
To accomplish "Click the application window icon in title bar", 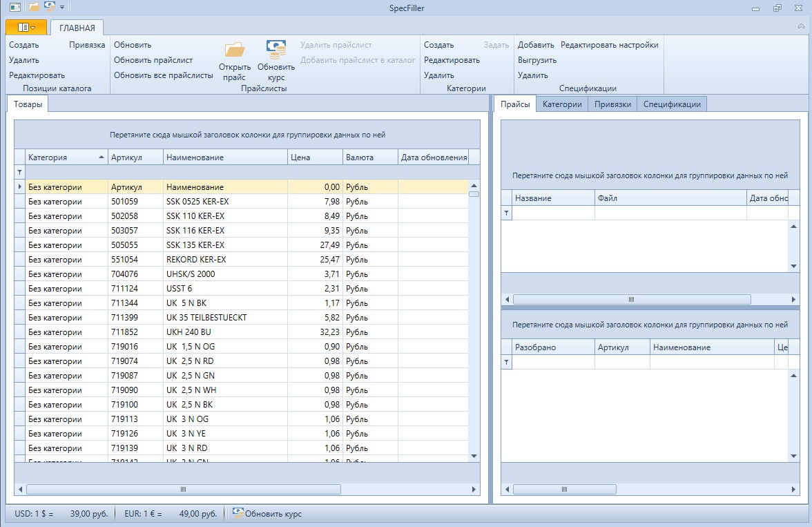I will (14, 7).
